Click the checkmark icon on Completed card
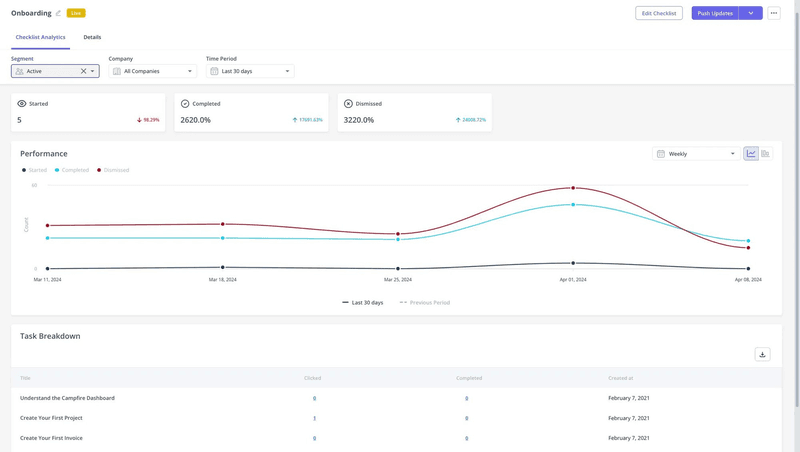Screen dimensions: 800x452 (x=185, y=104)
